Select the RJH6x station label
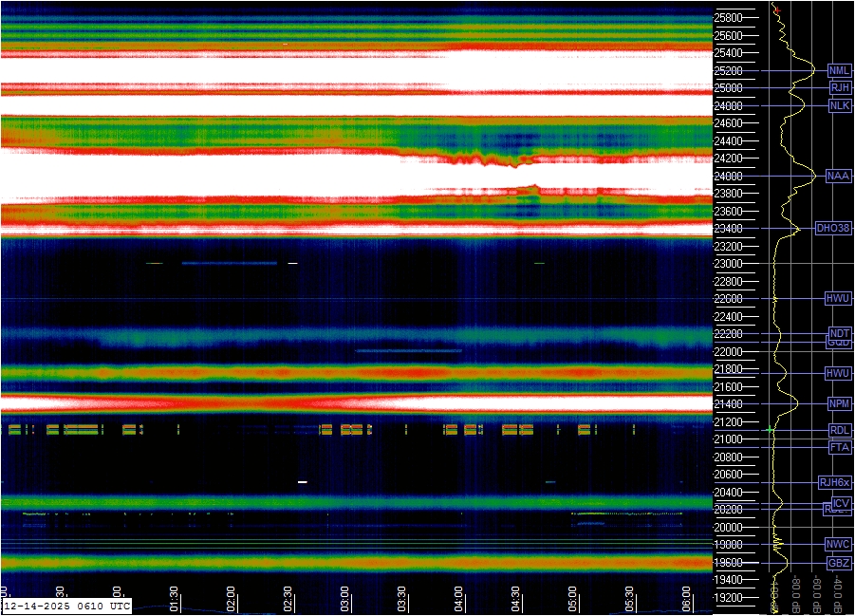Viewport: 855px width, 616px height. pyautogui.click(x=835, y=482)
